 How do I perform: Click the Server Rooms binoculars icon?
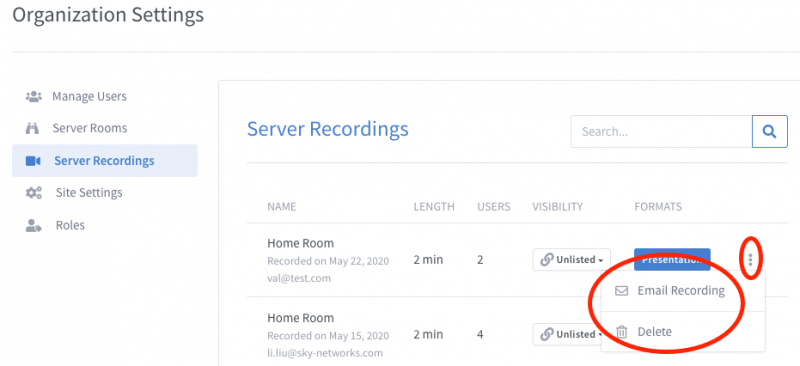tap(32, 129)
